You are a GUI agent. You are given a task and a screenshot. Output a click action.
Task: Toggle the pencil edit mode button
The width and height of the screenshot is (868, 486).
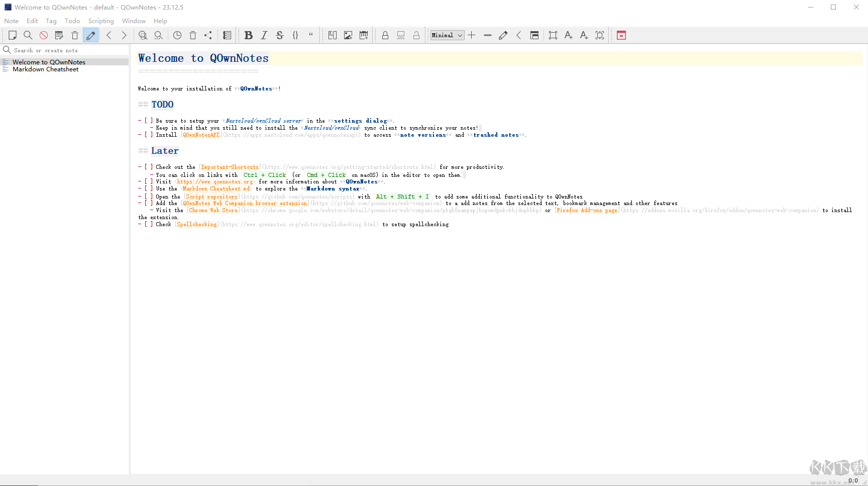[x=90, y=35]
